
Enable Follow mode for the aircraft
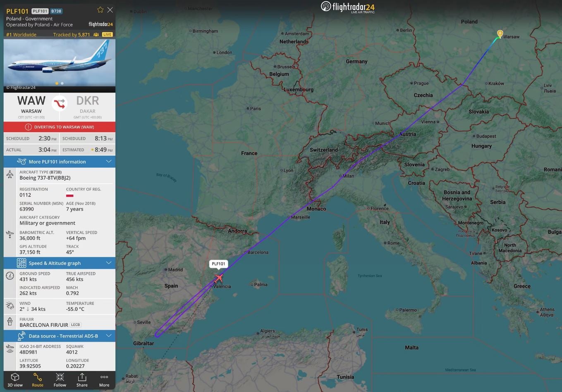[x=60, y=380]
